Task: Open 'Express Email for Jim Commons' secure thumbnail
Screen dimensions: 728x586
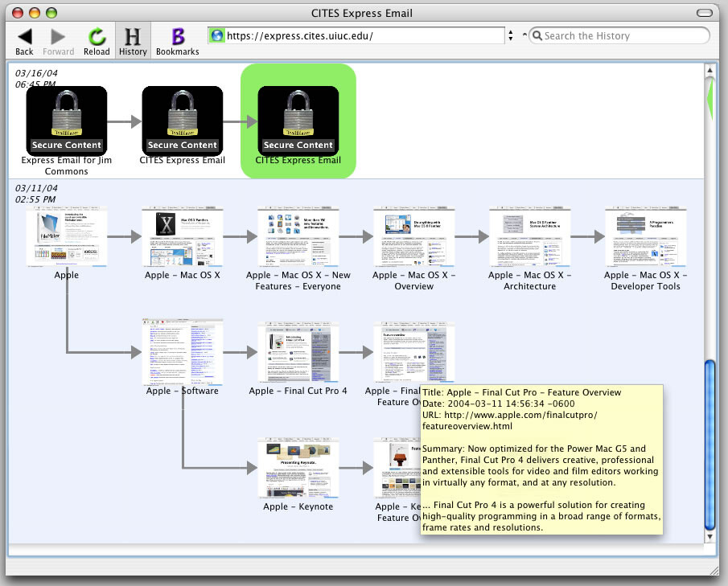Action: (67, 121)
